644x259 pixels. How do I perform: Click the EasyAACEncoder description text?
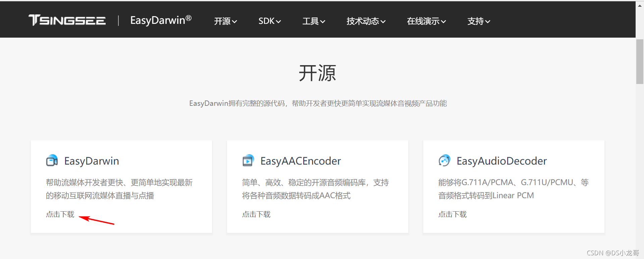(x=316, y=189)
